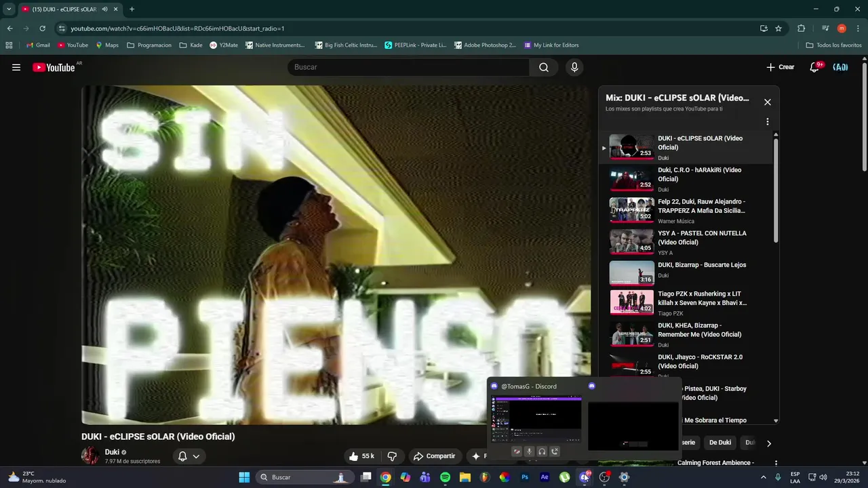Open Chrome media controls icon
868x488 pixels.
[x=825, y=28]
